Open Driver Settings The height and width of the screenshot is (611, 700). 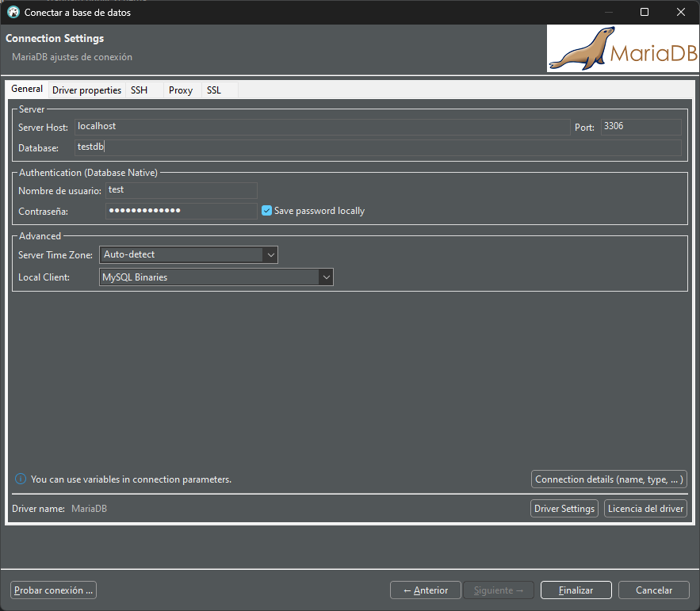(x=564, y=509)
